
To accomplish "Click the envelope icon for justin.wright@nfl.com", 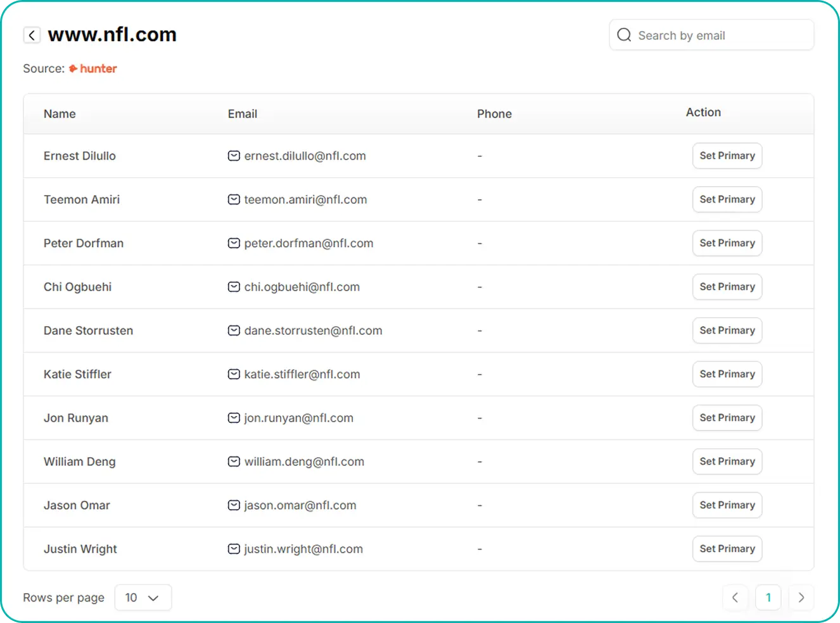I will coord(234,549).
